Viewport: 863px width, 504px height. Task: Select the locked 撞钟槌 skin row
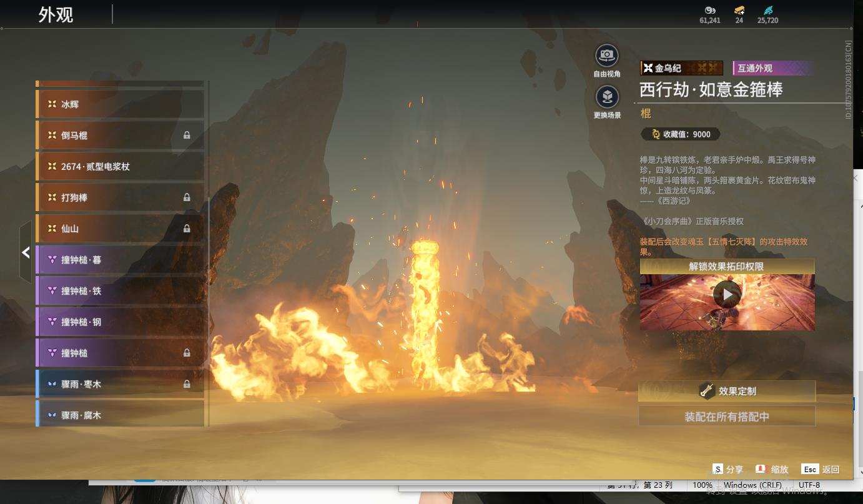coord(120,353)
